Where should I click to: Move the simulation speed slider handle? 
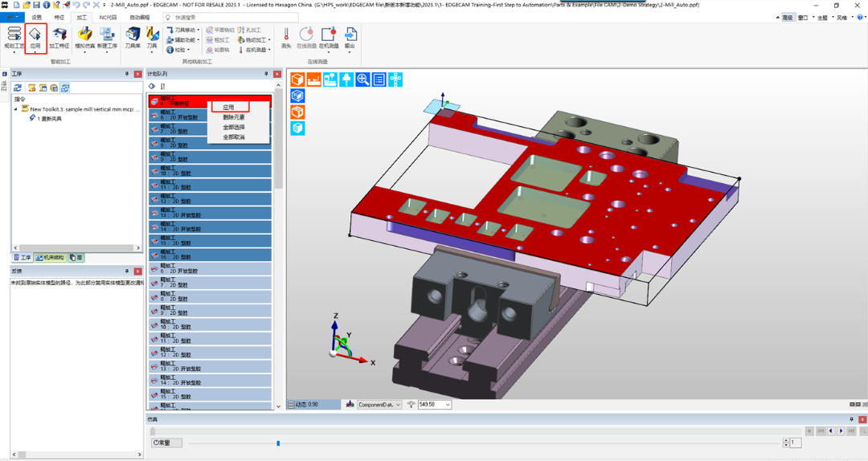(278, 443)
